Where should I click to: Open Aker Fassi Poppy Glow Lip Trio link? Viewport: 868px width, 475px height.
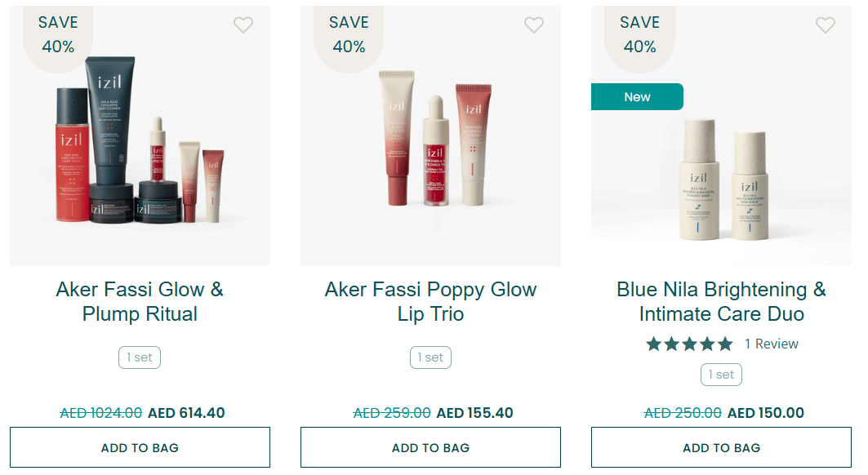(x=430, y=301)
